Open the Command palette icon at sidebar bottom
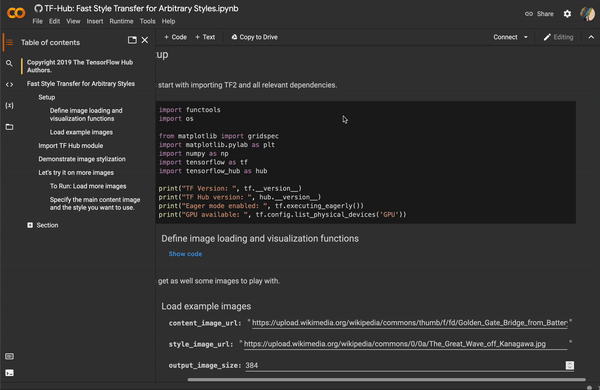Viewport: 600px width, 390px height. [x=9, y=356]
